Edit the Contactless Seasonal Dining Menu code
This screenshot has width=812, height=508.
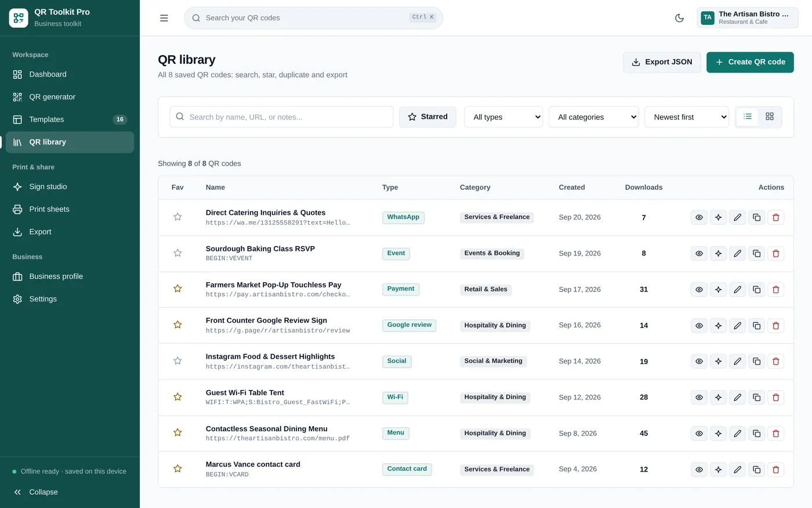[737, 434]
